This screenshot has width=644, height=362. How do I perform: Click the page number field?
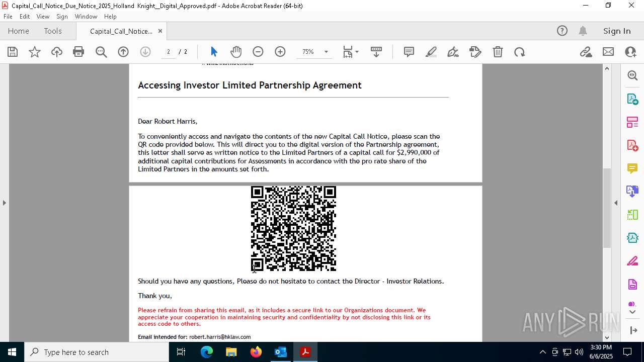tap(169, 52)
